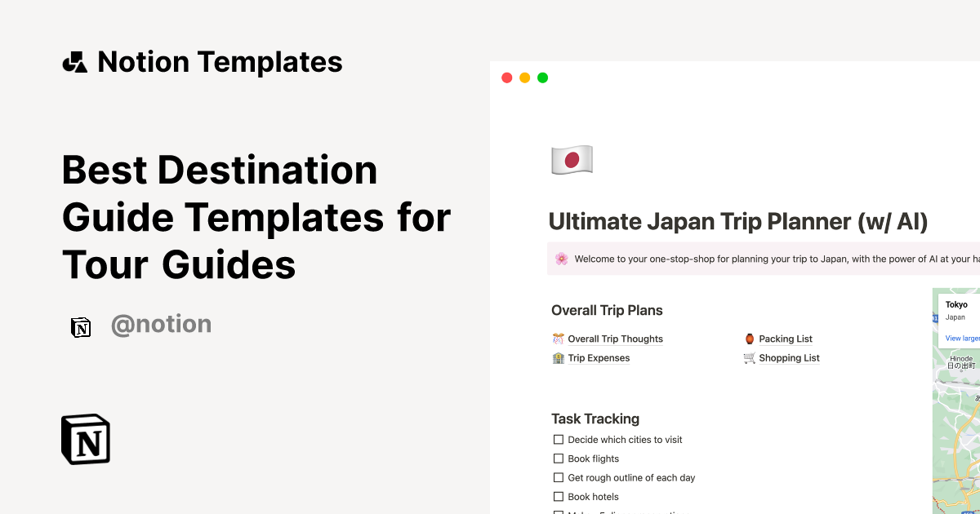This screenshot has width=980, height=514.
Task: Click the carp streamer icon beside Overall Trip Thoughts
Action: coord(559,339)
